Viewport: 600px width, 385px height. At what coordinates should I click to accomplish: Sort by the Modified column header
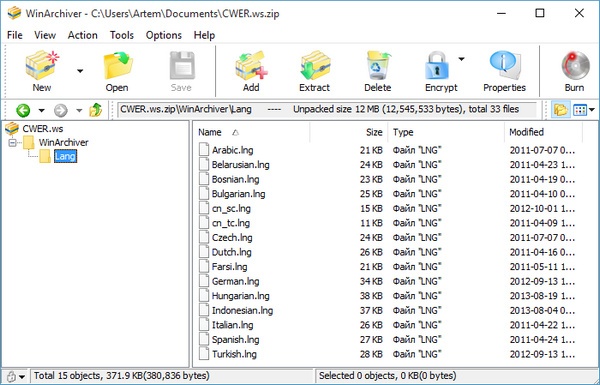point(543,132)
